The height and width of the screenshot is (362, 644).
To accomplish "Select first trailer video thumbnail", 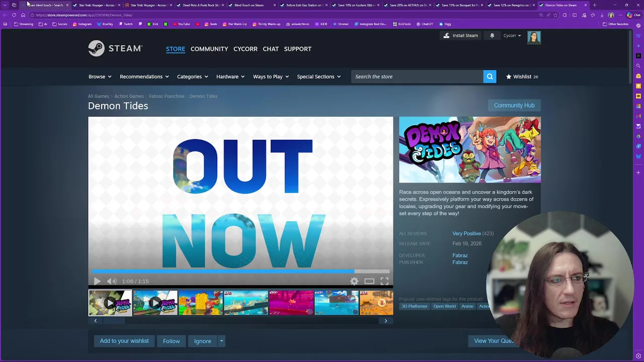I will (x=110, y=303).
